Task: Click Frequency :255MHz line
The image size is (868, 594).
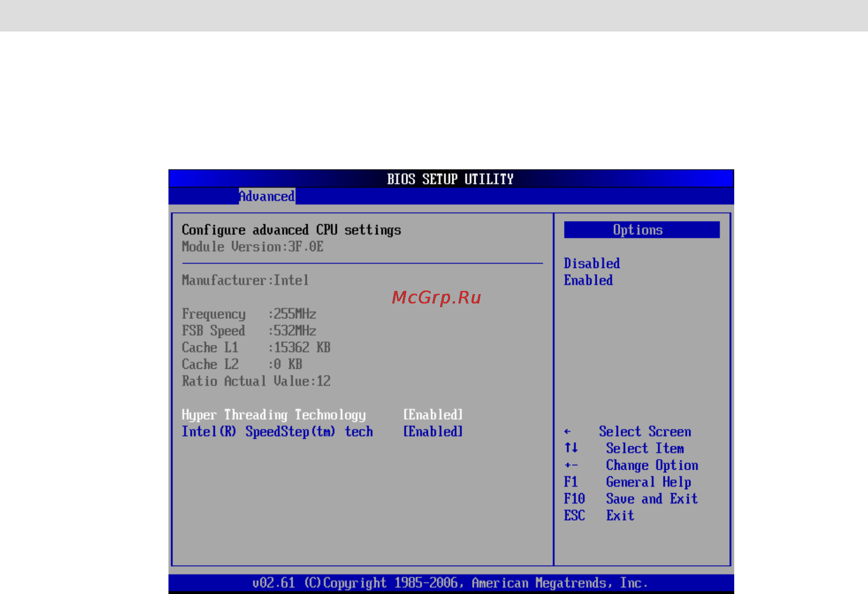Action: tap(249, 314)
